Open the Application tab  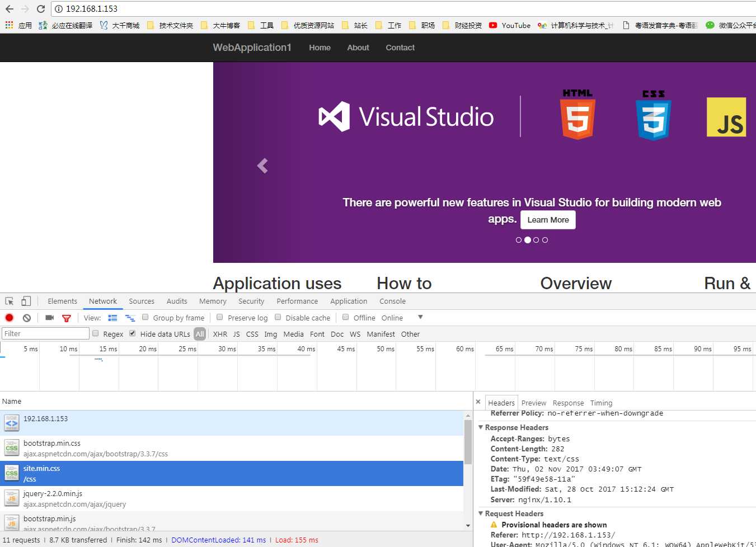point(349,301)
